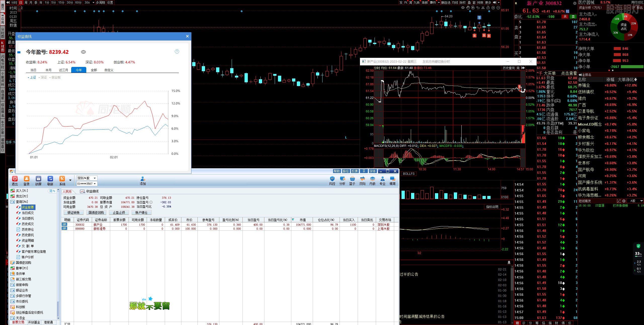Open the 风控 risk control icon
Viewport: 644px width, 325px height.
click(332, 181)
